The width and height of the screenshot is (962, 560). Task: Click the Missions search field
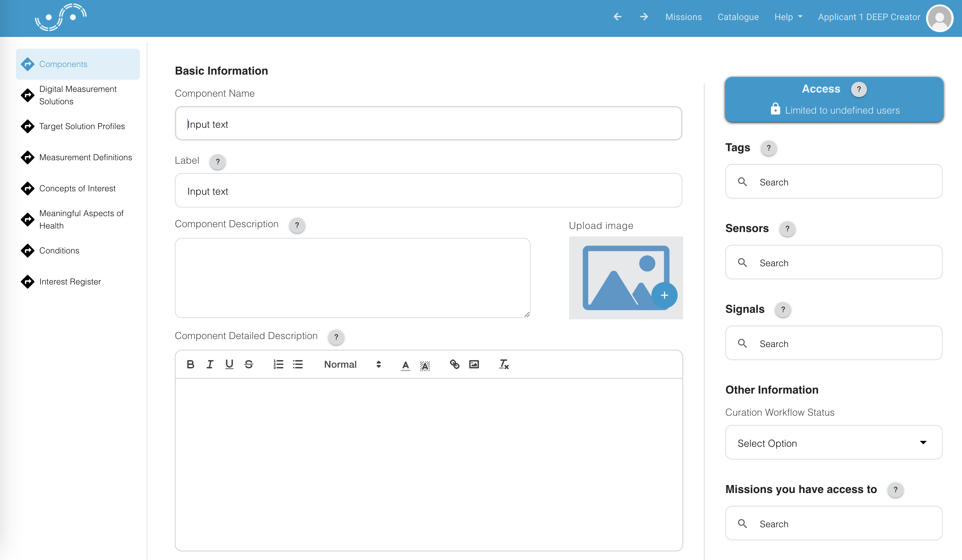click(834, 523)
